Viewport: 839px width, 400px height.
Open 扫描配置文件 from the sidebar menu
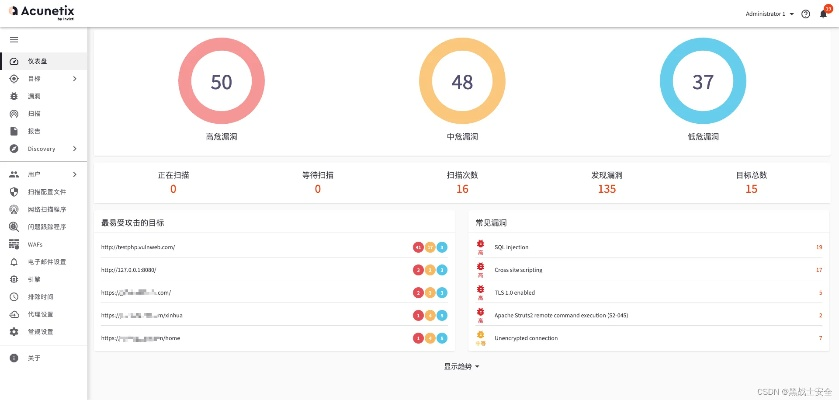tap(46, 192)
